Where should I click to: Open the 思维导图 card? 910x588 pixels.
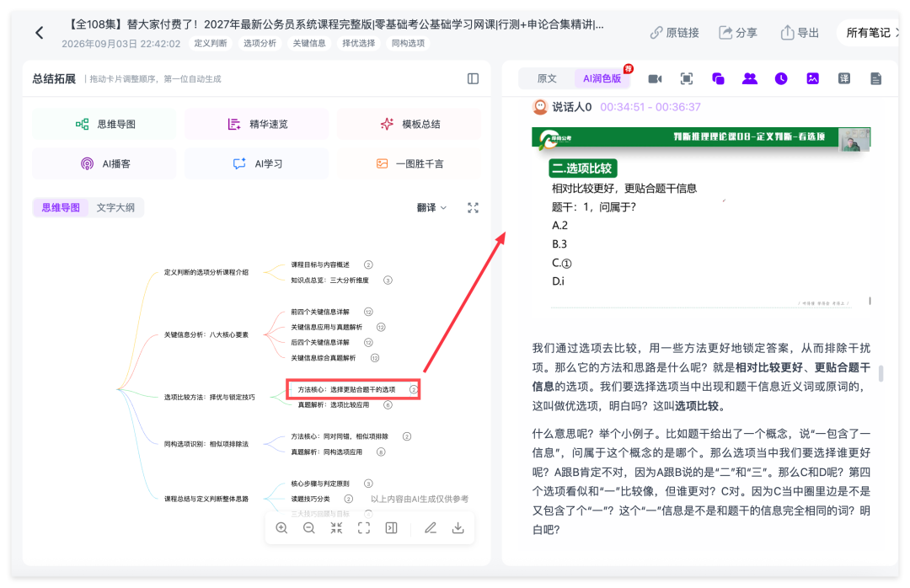(104, 124)
